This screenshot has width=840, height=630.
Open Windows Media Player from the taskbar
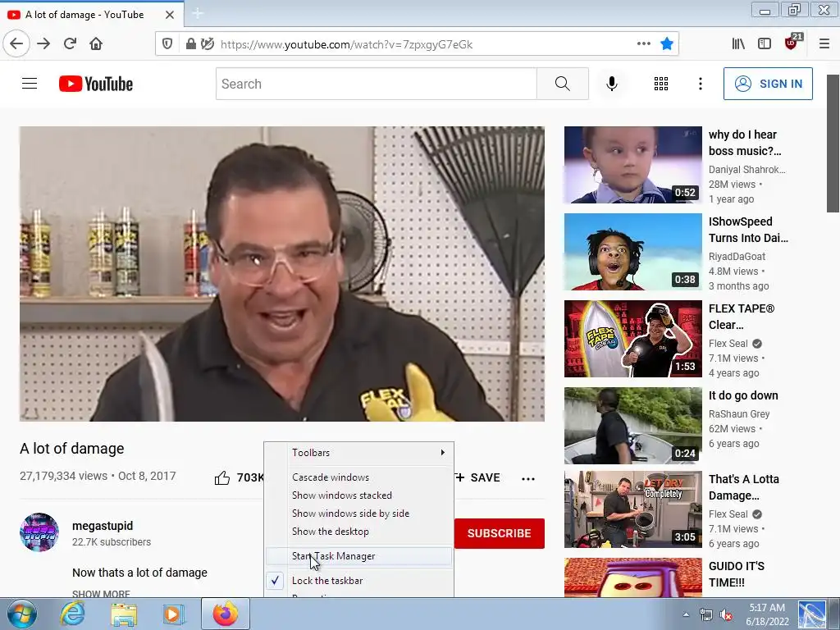(x=173, y=614)
